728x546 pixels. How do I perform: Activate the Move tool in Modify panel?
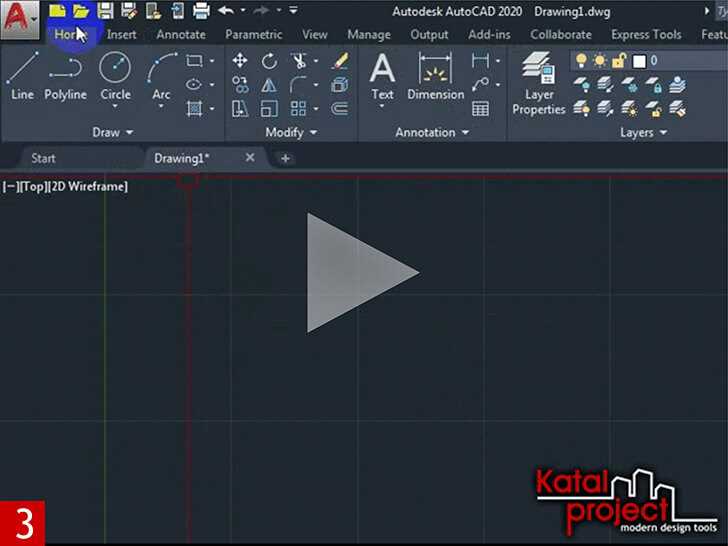point(240,60)
